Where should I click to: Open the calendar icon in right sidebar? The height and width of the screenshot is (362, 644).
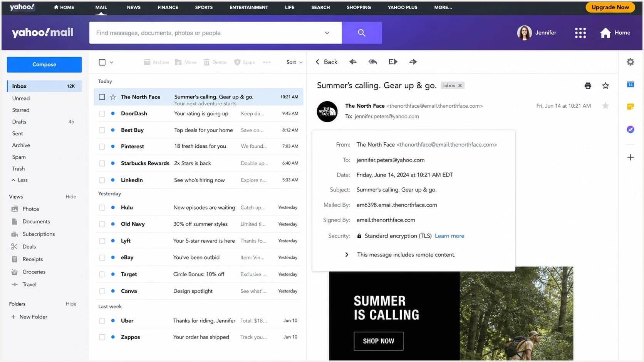point(630,84)
